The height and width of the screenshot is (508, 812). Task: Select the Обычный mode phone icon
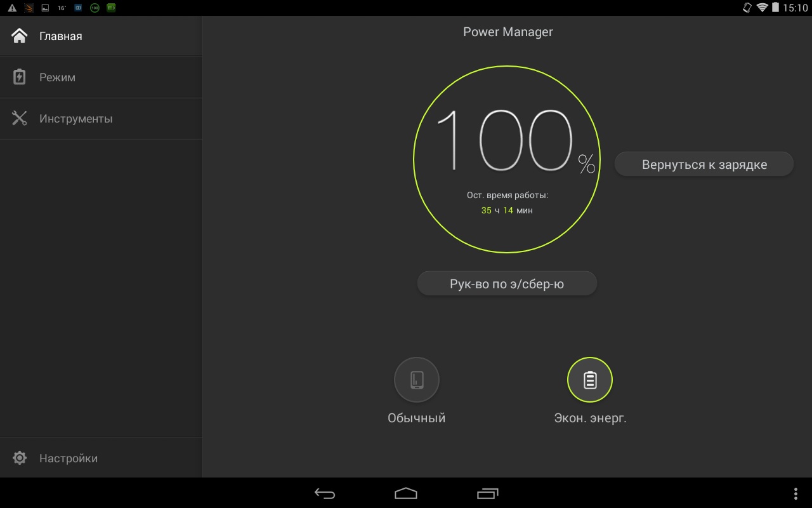[x=417, y=380]
